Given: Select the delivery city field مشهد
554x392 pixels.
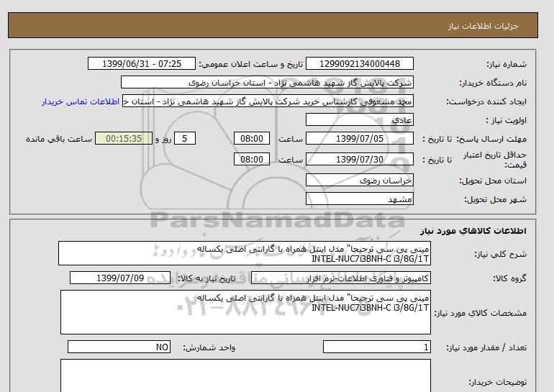Looking at the screenshot, I should click(x=360, y=199).
